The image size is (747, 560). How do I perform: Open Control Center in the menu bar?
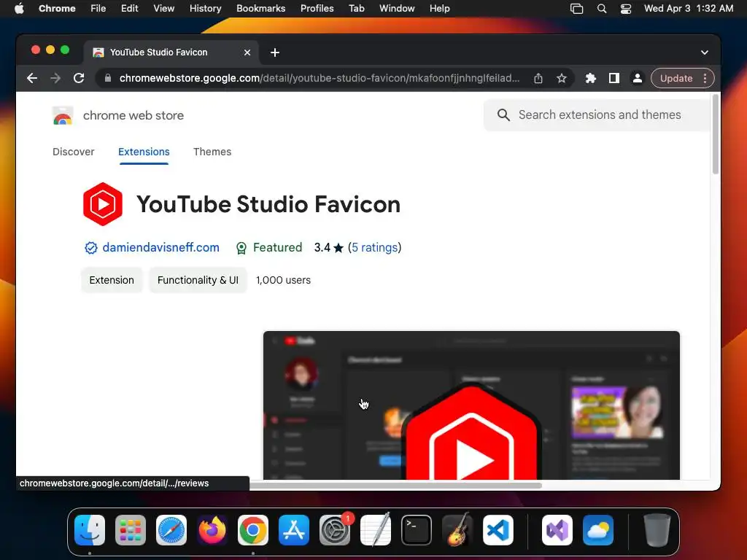[x=625, y=9]
